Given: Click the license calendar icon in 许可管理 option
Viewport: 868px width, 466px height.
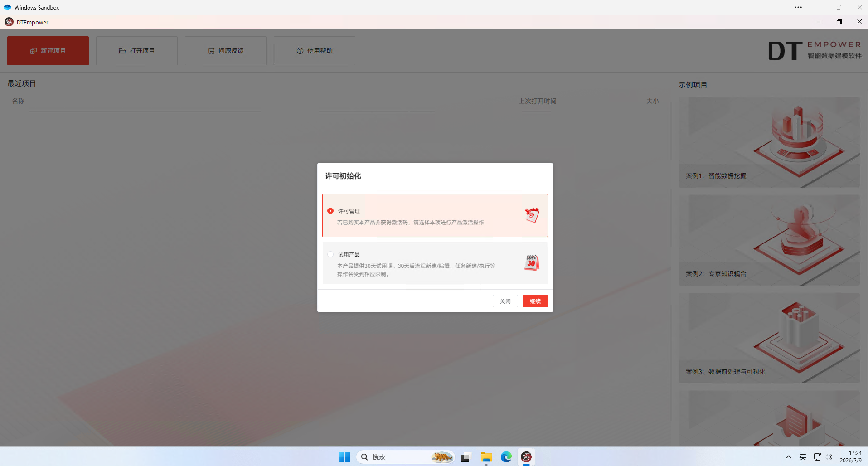Looking at the screenshot, I should coord(532,215).
